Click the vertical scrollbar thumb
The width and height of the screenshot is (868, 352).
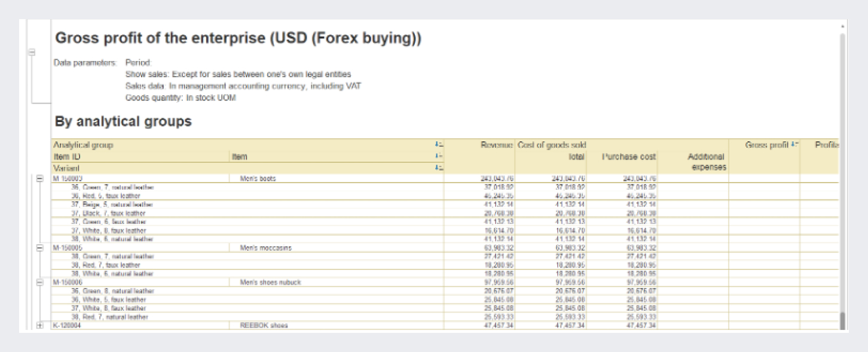tap(843, 320)
